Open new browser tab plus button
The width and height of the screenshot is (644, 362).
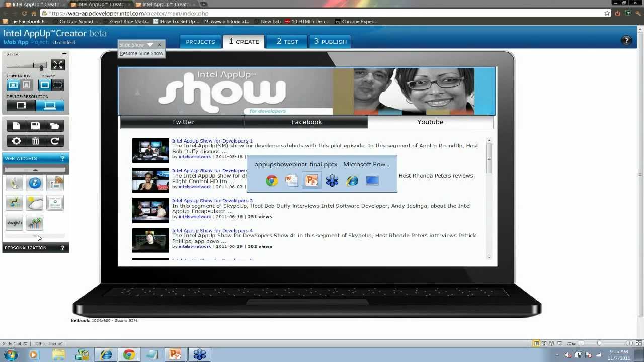pyautogui.click(x=203, y=4)
